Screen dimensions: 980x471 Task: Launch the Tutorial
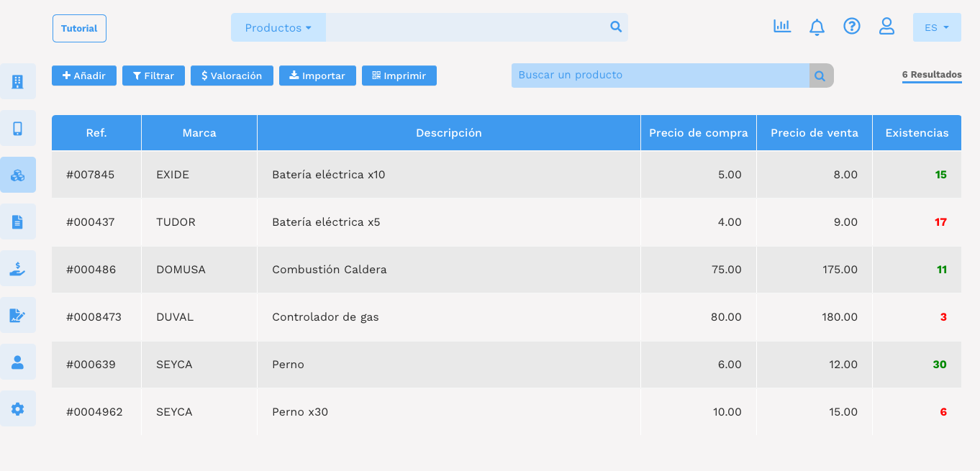(79, 28)
